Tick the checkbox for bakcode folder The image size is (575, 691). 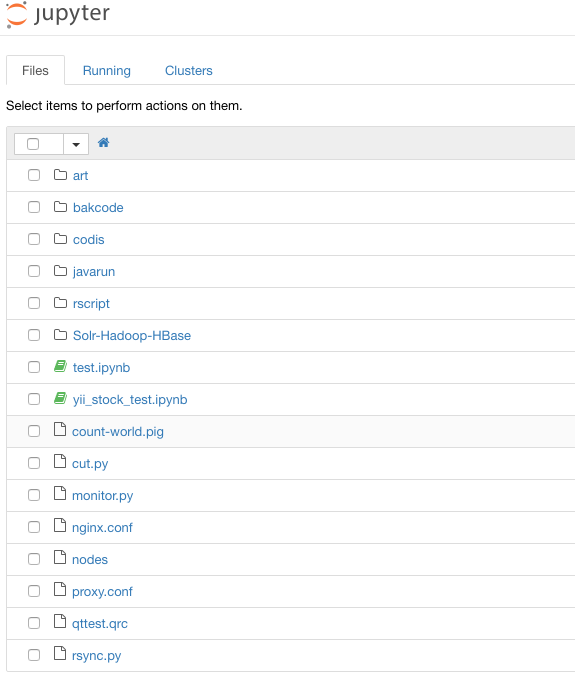pos(34,207)
